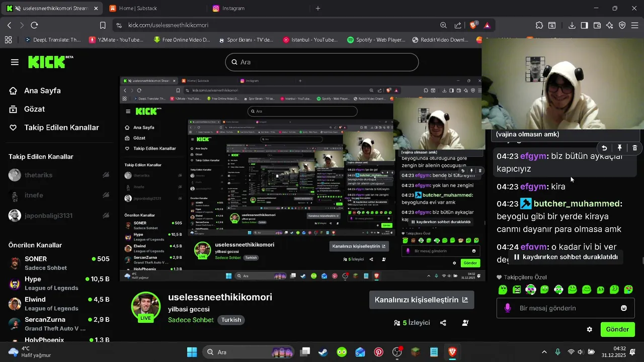Launch Steam from the taskbar
Image resolution: width=644 pixels, height=362 pixels.
(323, 352)
